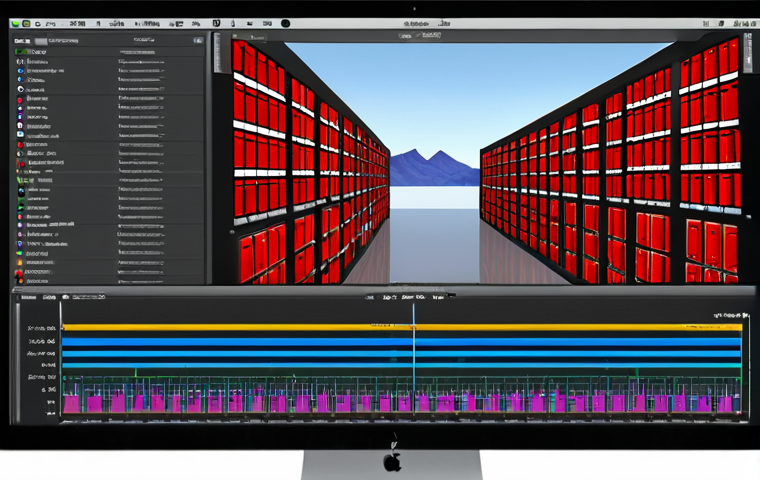Click the green square icon beside the round one
760x480 pixels.
[26, 23]
